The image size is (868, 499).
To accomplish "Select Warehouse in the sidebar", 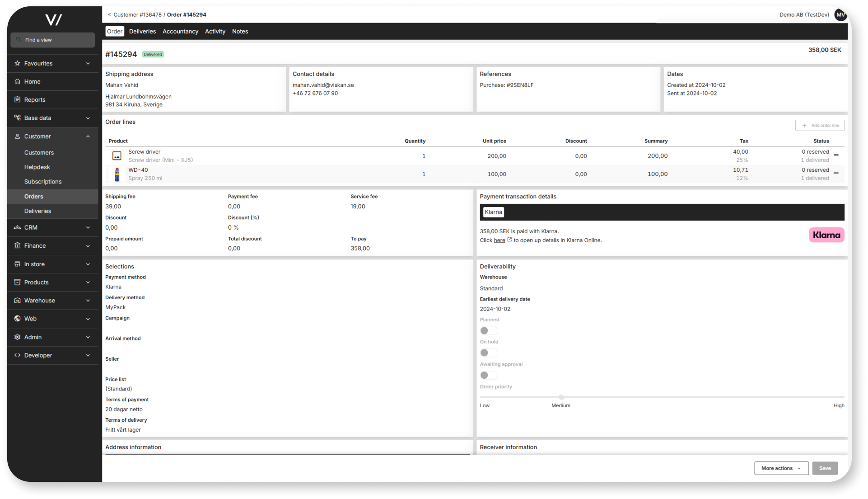I will pyautogui.click(x=39, y=300).
